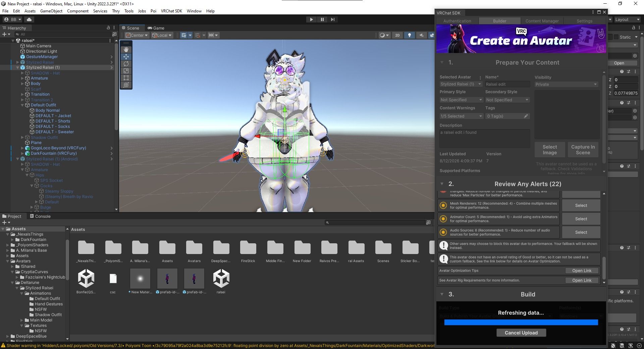This screenshot has height=349, width=644.
Task: Collapse the Default Outfit hierarchy item
Action: [x=23, y=105]
